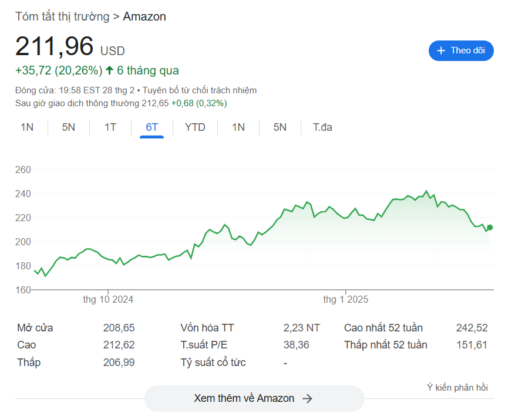Select the 1N tab right after YTD
This screenshot has height=420, width=515.
238,127
